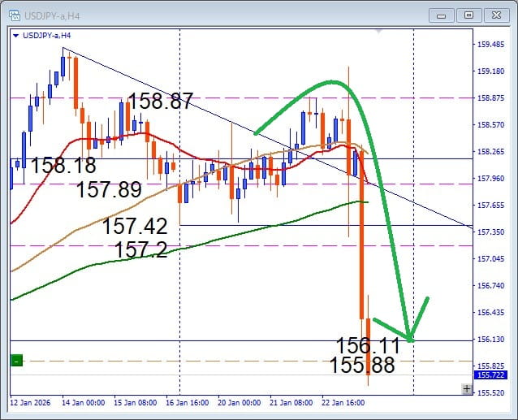This screenshot has height=420, width=518.
Task: Minimize the USDJPY-a,H4 chart window
Action: (x=442, y=15)
